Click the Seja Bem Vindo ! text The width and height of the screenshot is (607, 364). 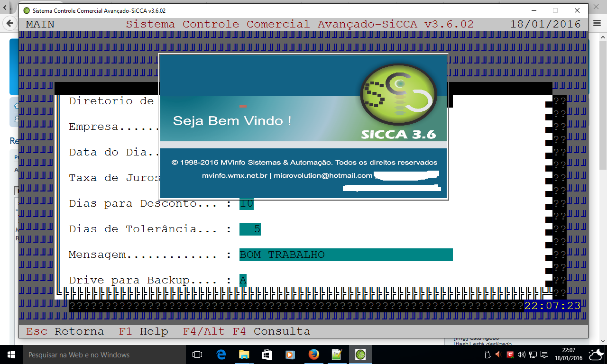point(232,121)
